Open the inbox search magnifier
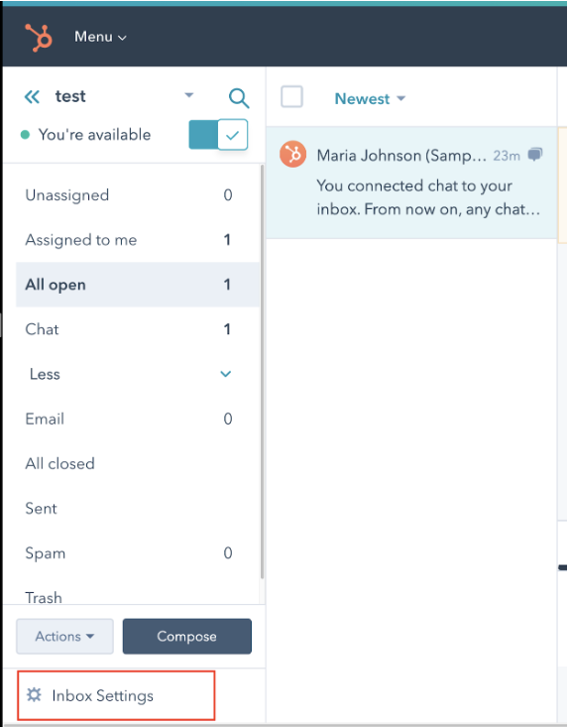 tap(239, 98)
